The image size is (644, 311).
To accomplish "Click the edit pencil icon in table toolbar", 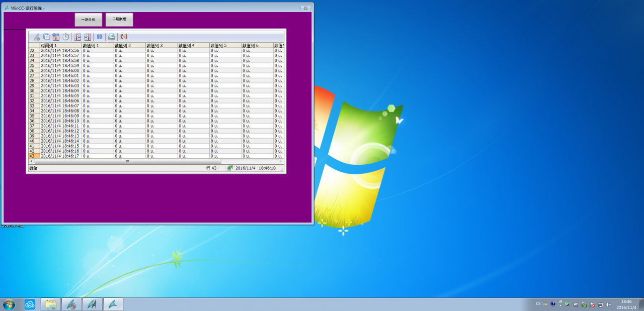I will click(37, 37).
